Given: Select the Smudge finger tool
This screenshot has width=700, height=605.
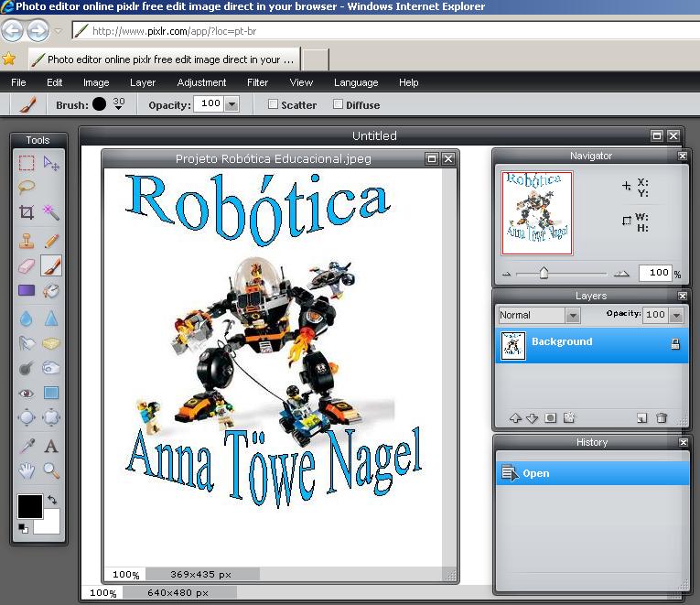Looking at the screenshot, I should click(x=27, y=343).
